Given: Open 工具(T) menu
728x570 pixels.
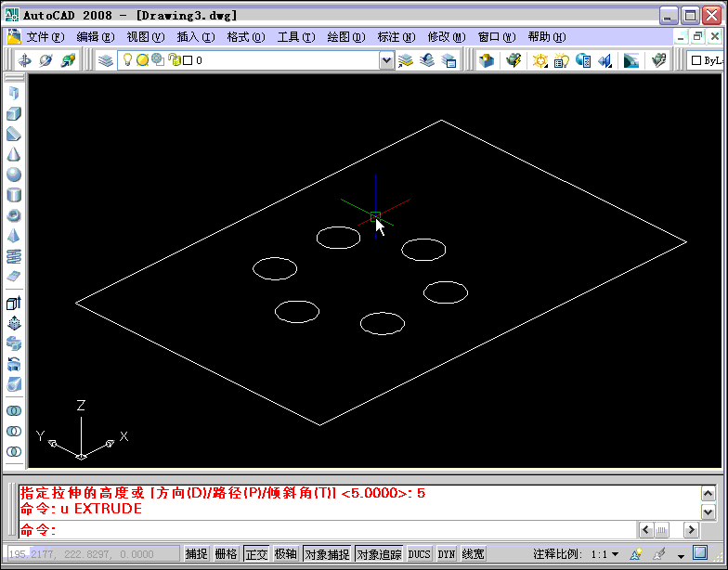Looking at the screenshot, I should (295, 37).
